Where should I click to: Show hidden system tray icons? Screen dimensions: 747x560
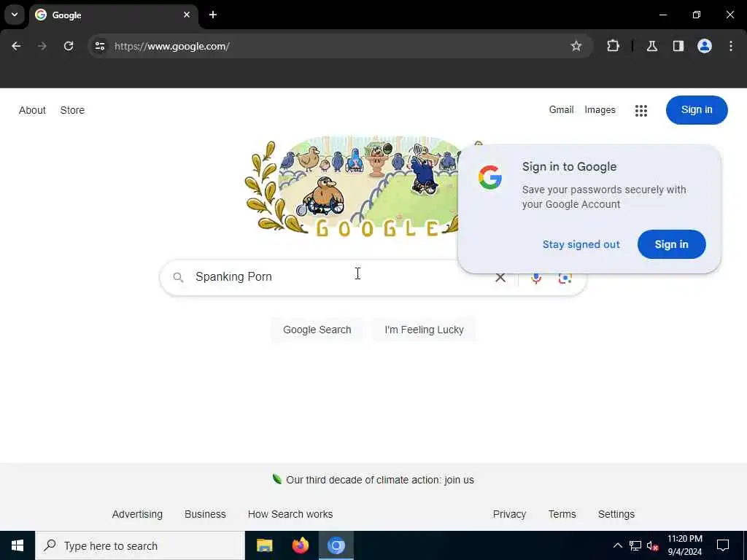pyautogui.click(x=617, y=545)
